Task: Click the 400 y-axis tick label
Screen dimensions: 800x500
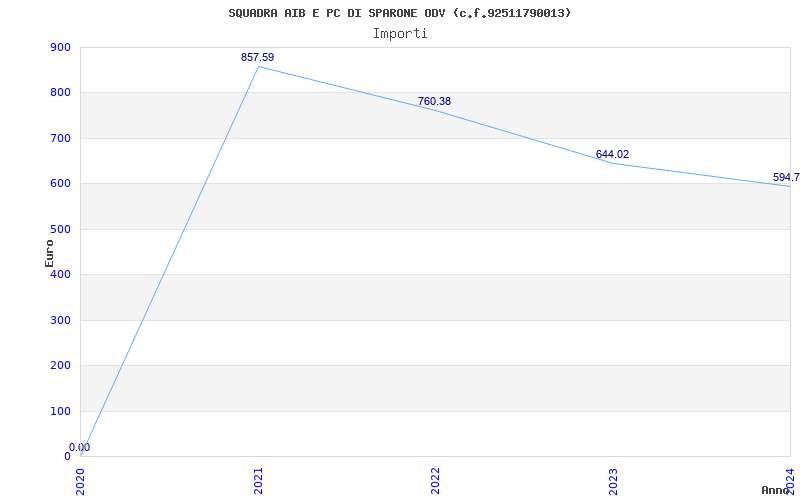Action: pyautogui.click(x=60, y=274)
